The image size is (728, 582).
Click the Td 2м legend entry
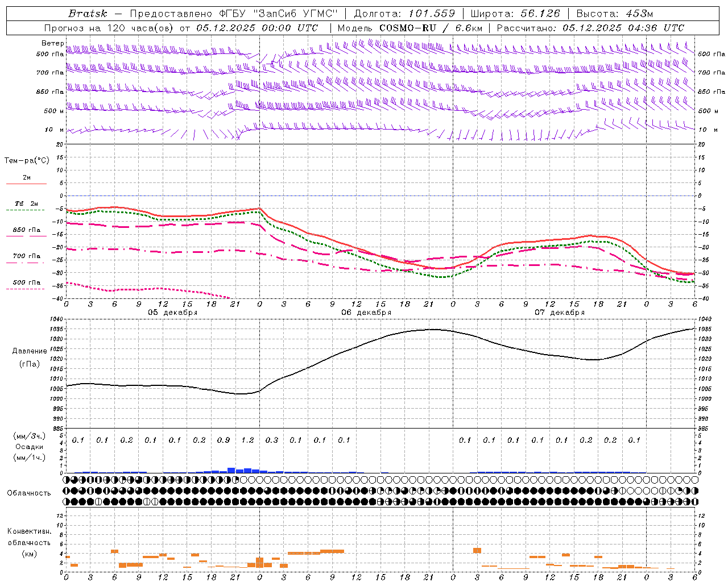(x=26, y=203)
